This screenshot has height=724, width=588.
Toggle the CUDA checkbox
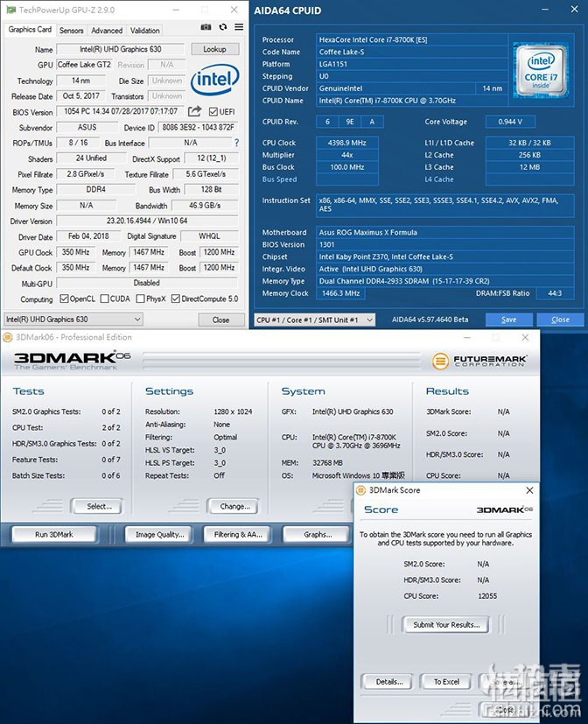click(x=105, y=299)
